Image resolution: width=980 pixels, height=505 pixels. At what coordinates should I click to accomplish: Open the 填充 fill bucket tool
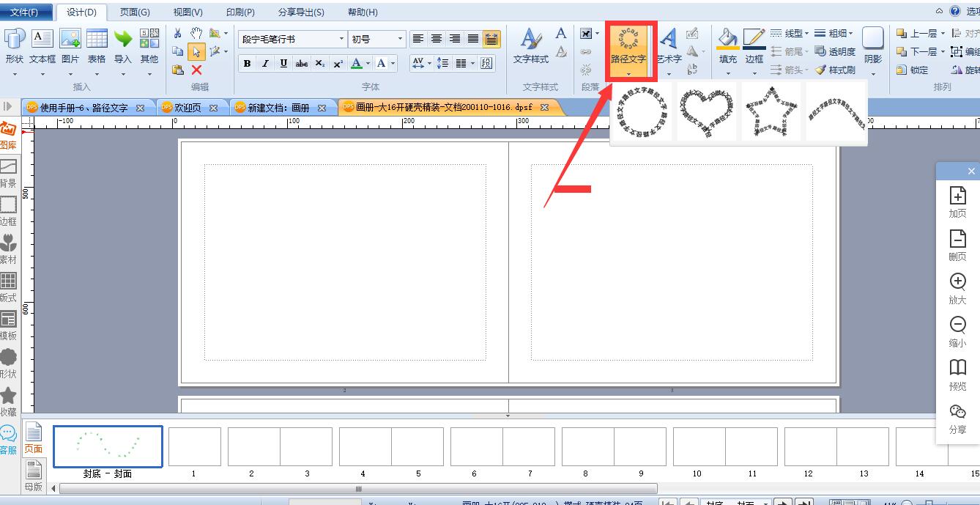(x=728, y=46)
